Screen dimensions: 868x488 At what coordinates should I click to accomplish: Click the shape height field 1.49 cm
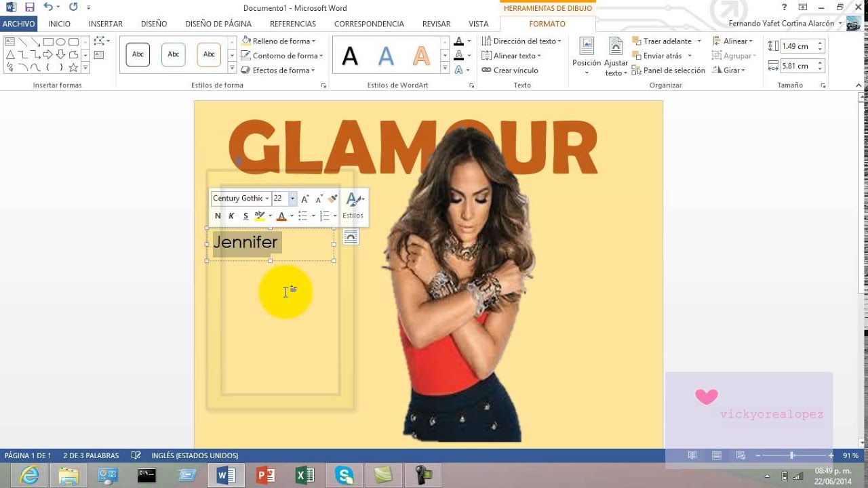[797, 46]
